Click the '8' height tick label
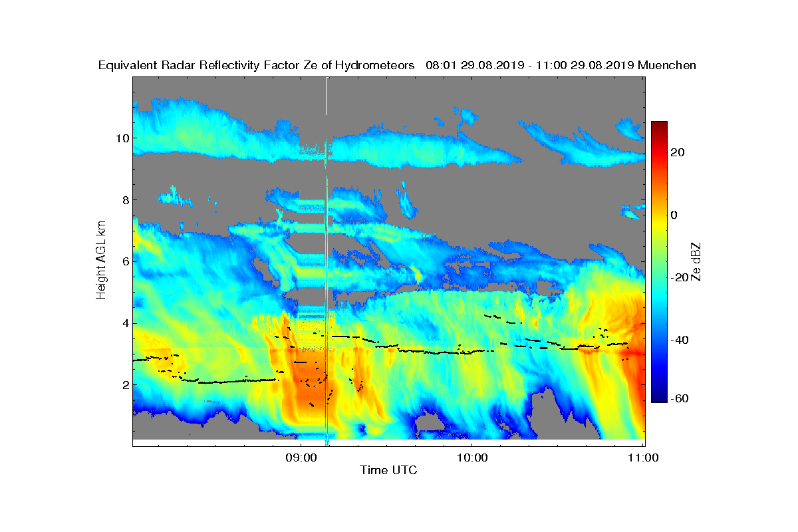Screen dimensions: 798x532 click(x=125, y=199)
